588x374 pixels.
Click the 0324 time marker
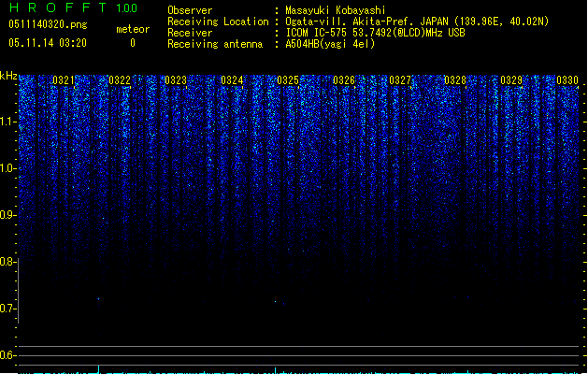pyautogui.click(x=232, y=80)
